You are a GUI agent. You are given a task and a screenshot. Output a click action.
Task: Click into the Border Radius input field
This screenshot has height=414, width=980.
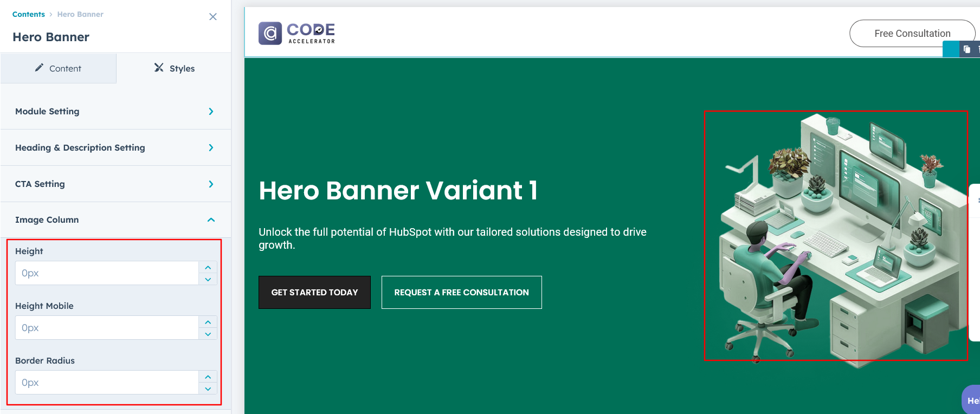[107, 383]
